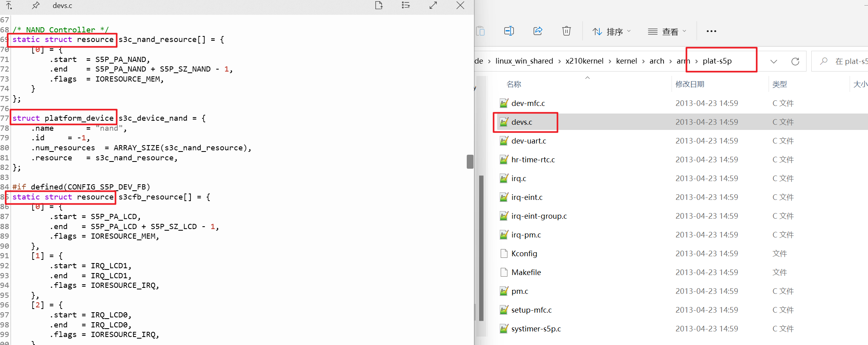Select the Kconfig file
Screen dimensions: 868x345
(x=524, y=253)
